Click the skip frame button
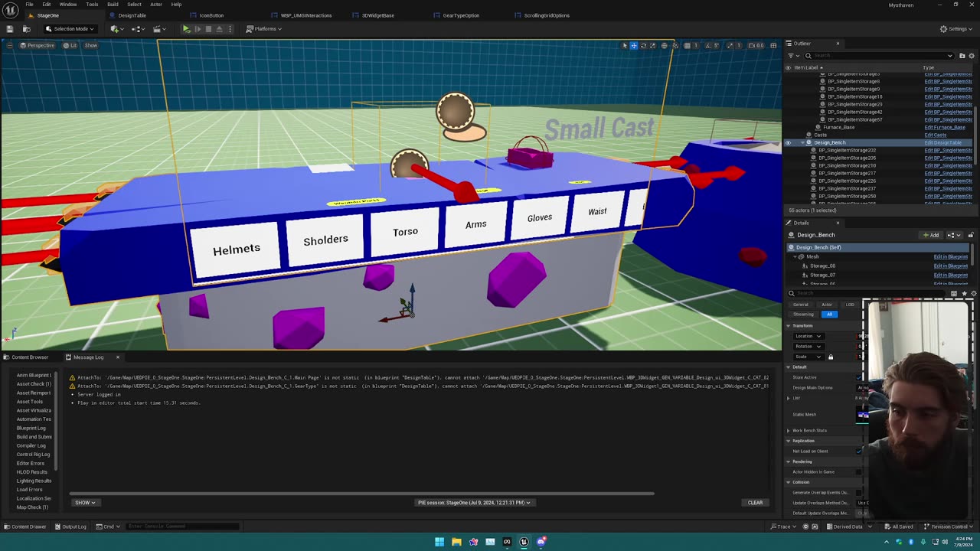Image resolution: width=980 pixels, height=551 pixels. tap(198, 29)
